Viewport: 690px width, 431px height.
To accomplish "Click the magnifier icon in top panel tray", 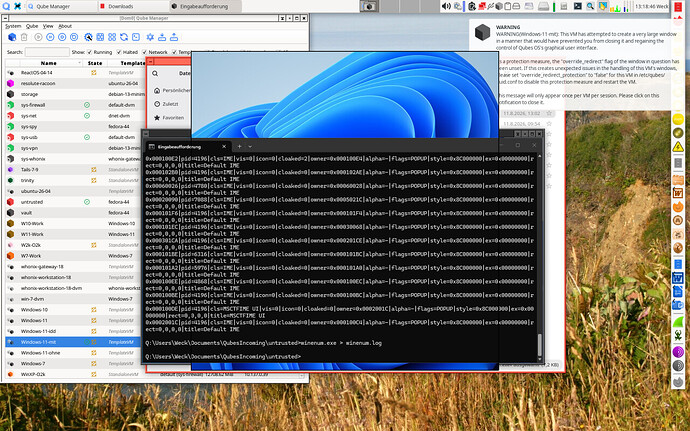I will (x=590, y=6).
